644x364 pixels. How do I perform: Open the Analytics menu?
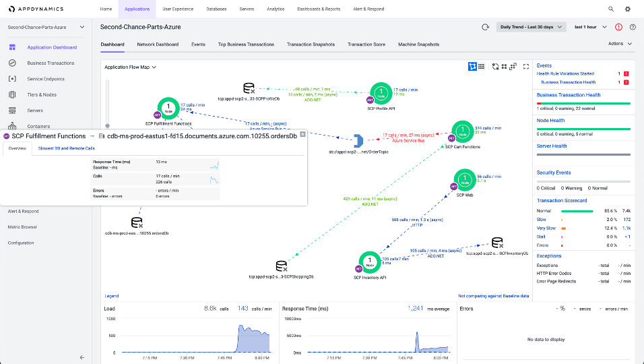click(x=276, y=9)
